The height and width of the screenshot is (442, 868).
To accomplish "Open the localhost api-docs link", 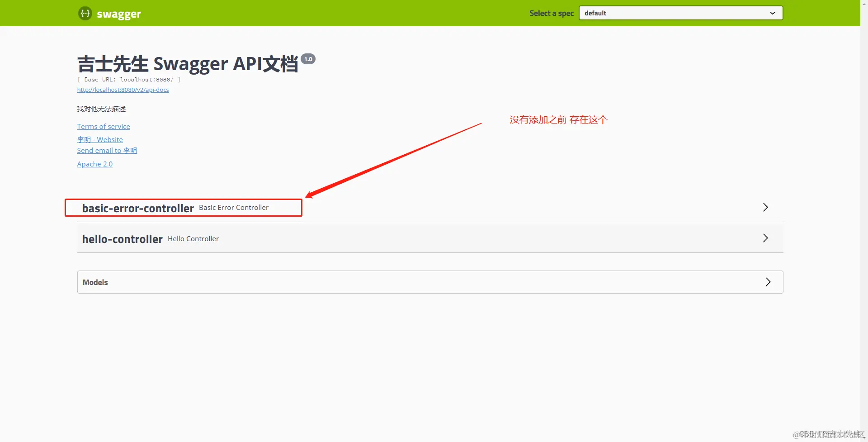I will (x=123, y=90).
